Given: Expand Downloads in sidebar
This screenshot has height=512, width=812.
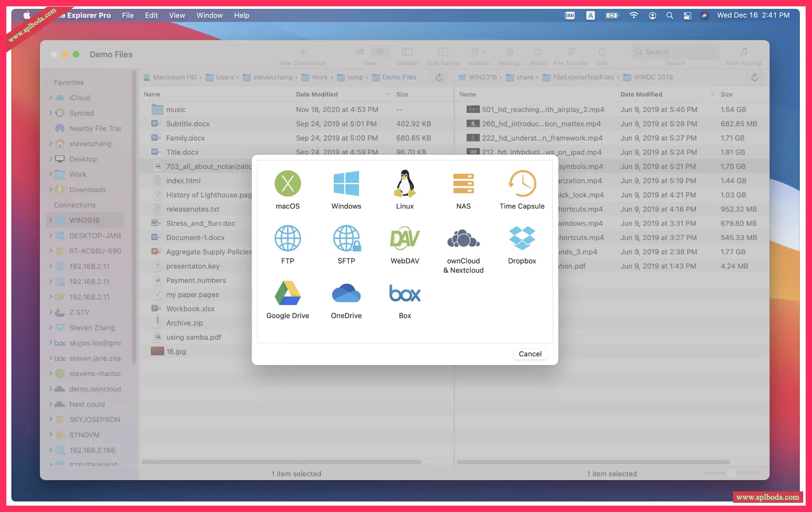Looking at the screenshot, I should tap(51, 189).
